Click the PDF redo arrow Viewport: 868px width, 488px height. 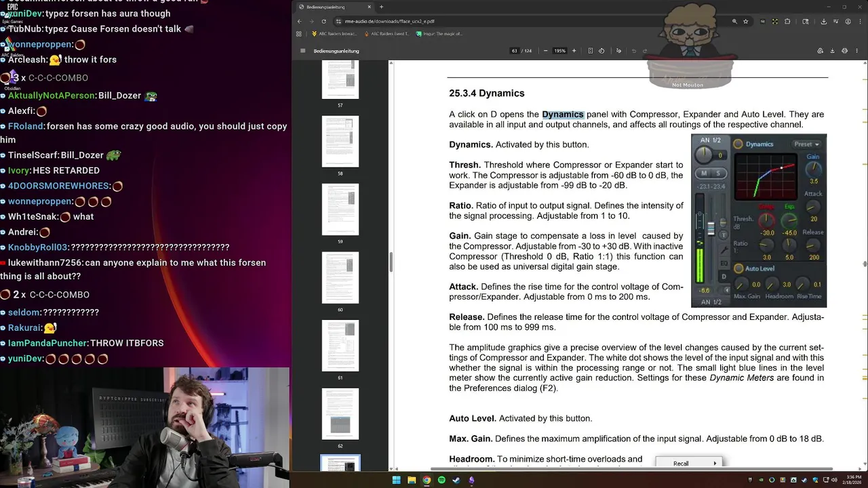[x=645, y=51]
